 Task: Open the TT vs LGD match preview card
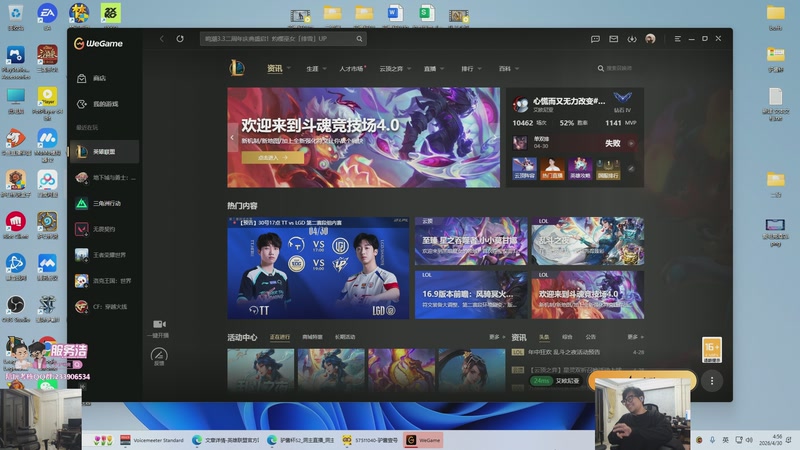tap(318, 268)
